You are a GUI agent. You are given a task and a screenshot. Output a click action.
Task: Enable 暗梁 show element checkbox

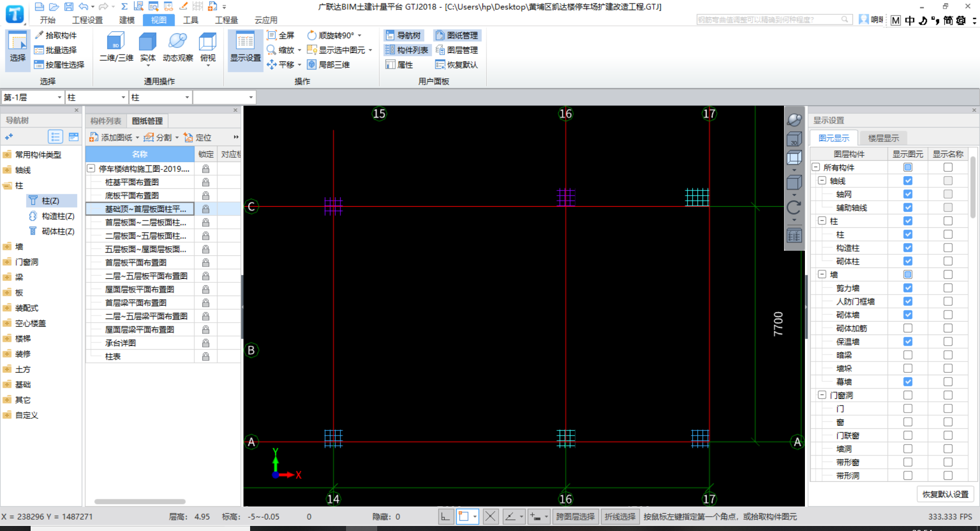908,355
